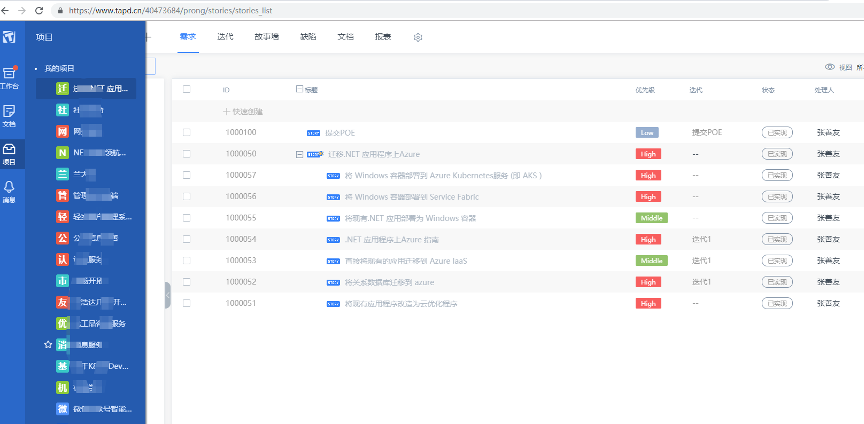
Task: Open story mentioning Azure IaaS
Action: (x=406, y=261)
